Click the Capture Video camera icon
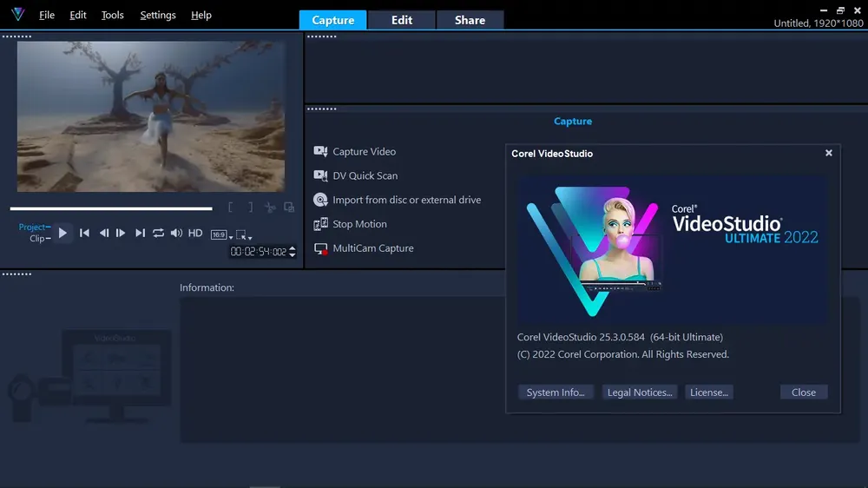 tap(320, 151)
